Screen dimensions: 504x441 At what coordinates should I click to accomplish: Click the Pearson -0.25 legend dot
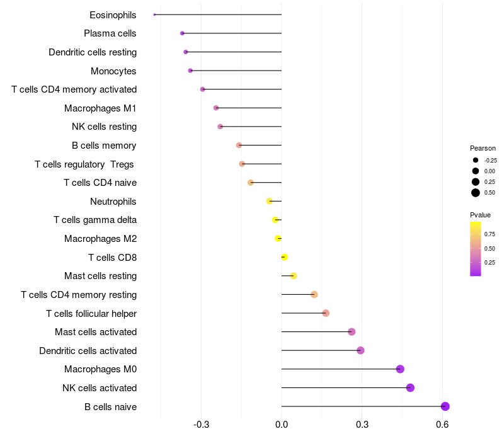point(476,160)
